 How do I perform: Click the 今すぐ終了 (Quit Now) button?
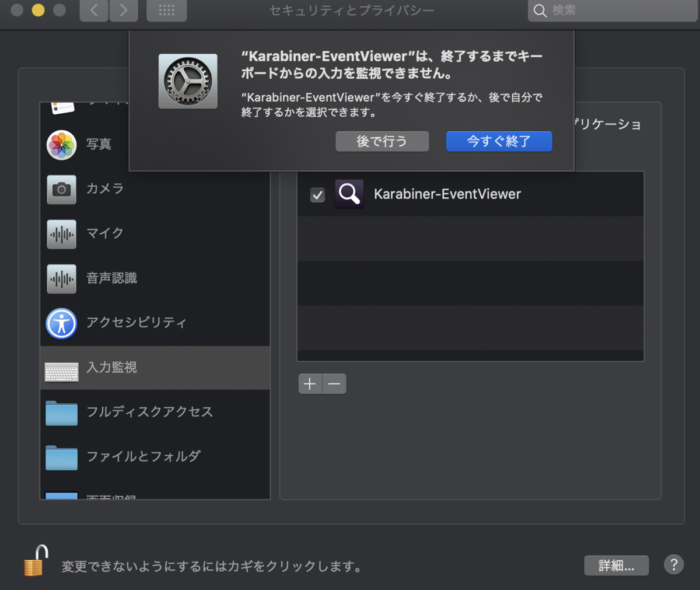click(499, 141)
